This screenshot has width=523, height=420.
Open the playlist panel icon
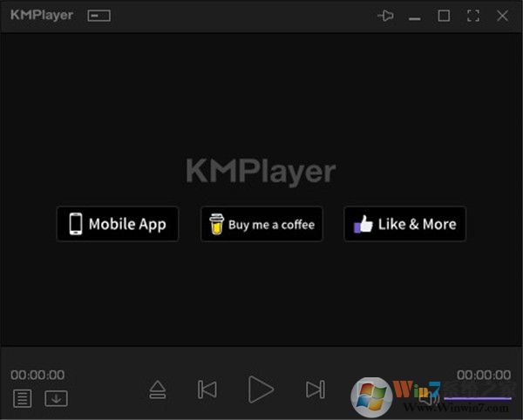[x=23, y=398]
